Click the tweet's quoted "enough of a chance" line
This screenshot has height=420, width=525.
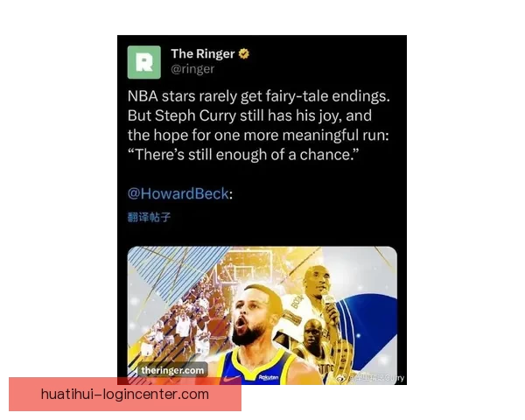point(243,155)
